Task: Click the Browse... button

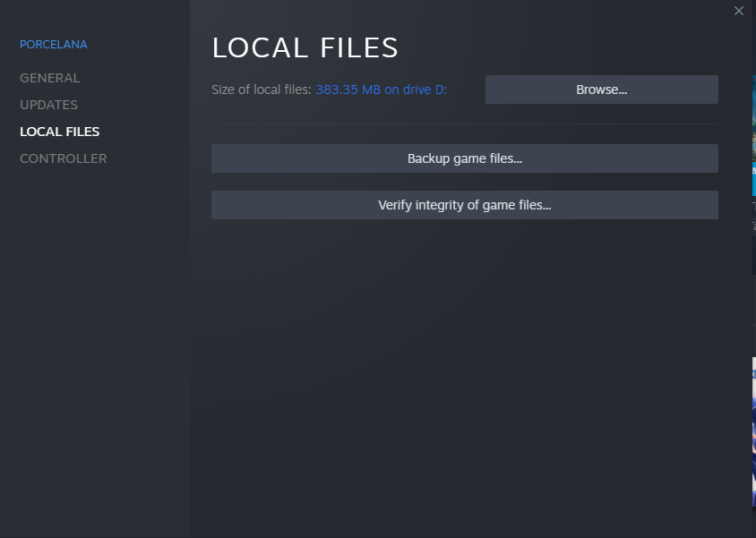Action: [x=601, y=90]
